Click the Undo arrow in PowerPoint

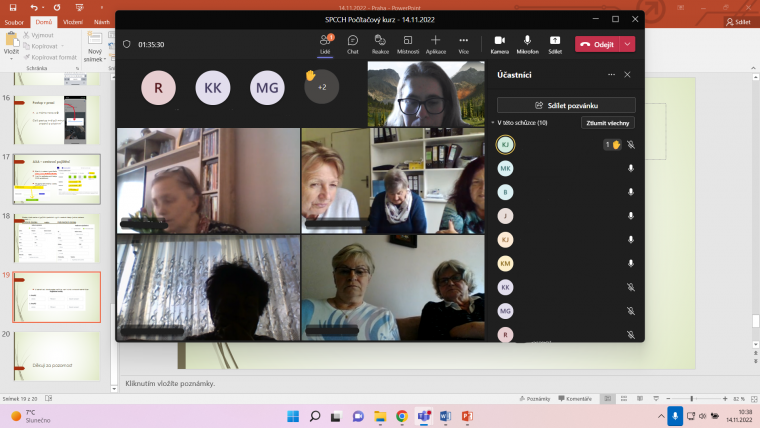tap(33, 7)
